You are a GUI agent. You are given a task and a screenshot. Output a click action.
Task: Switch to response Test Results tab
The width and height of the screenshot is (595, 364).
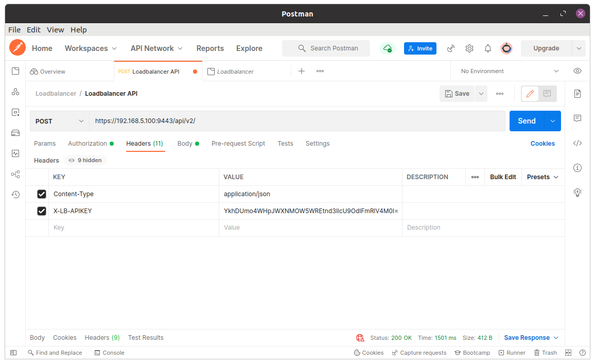point(146,338)
